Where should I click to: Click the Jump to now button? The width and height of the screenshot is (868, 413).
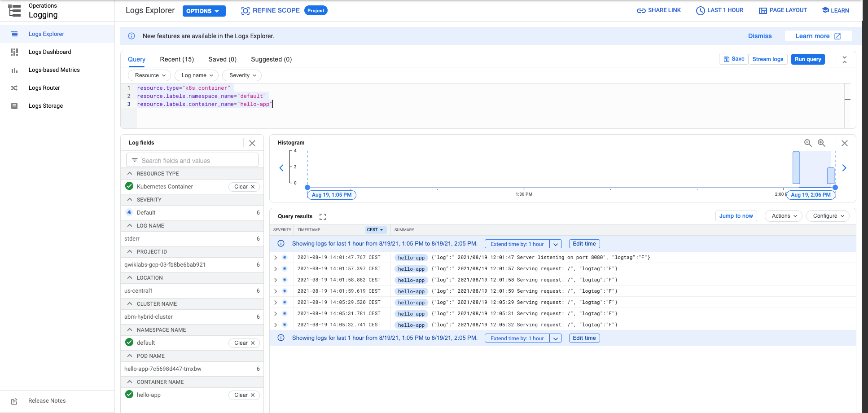[x=736, y=216]
